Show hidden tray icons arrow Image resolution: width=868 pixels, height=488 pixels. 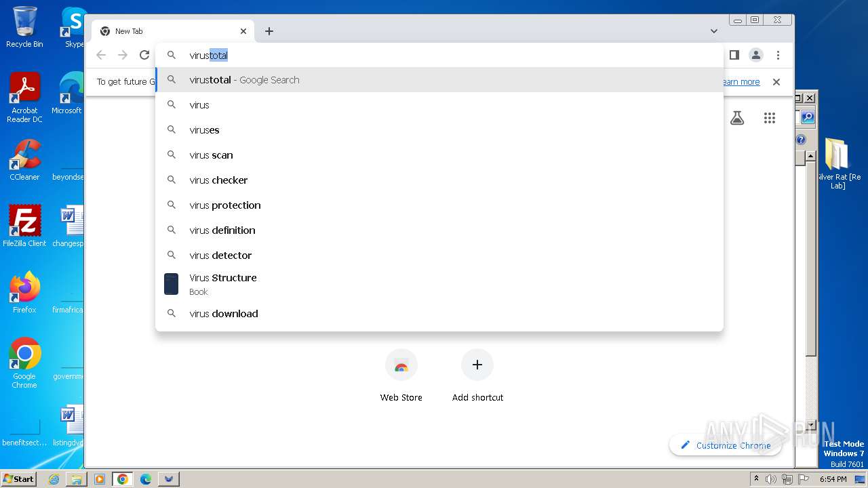(757, 479)
